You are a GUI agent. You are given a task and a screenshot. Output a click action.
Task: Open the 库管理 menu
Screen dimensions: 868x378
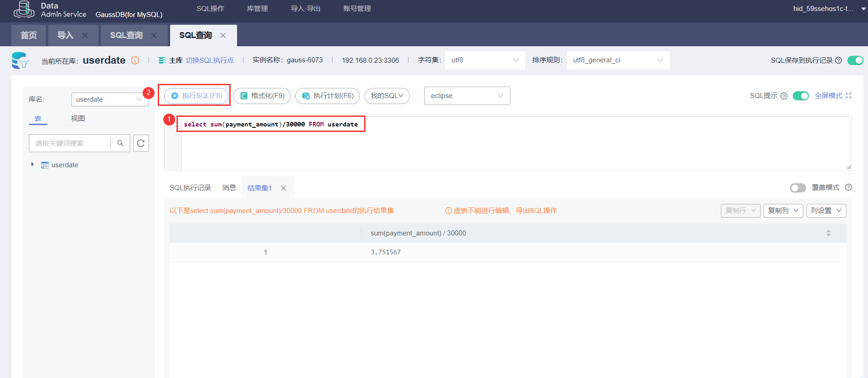(257, 9)
